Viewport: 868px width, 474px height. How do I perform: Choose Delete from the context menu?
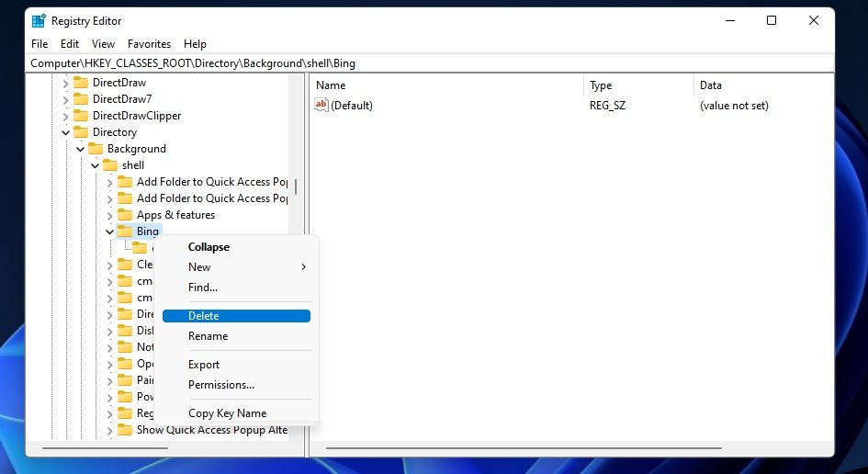(236, 316)
